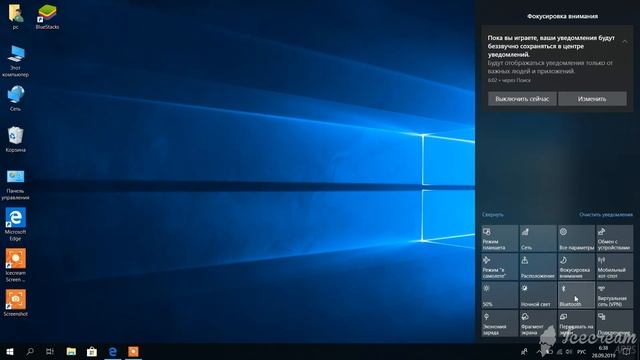The image size is (640, 360).
Task: Change brightness with the 50% tile
Action: coord(500,295)
